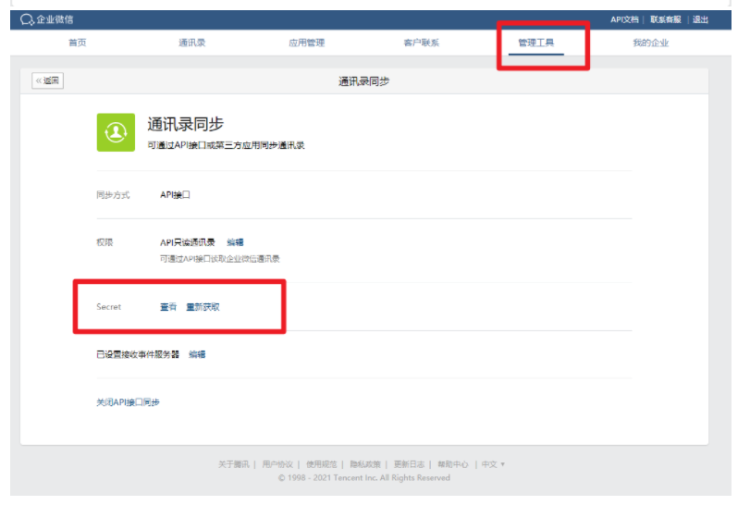Screen dimensions: 750x505
Task: Click 关闭API接口同步 to disable sync
Action: click(x=127, y=402)
